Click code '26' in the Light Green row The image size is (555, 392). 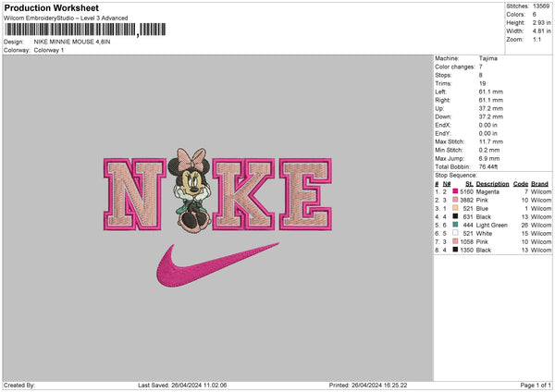pos(524,225)
